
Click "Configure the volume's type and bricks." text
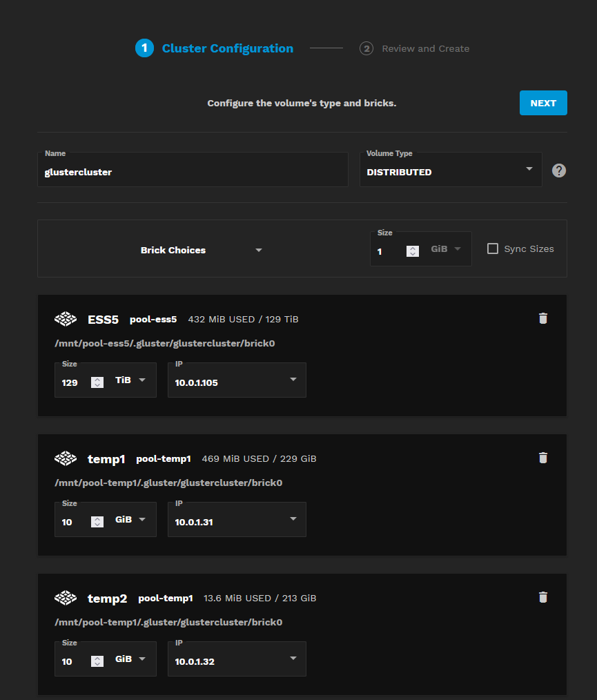pos(302,103)
